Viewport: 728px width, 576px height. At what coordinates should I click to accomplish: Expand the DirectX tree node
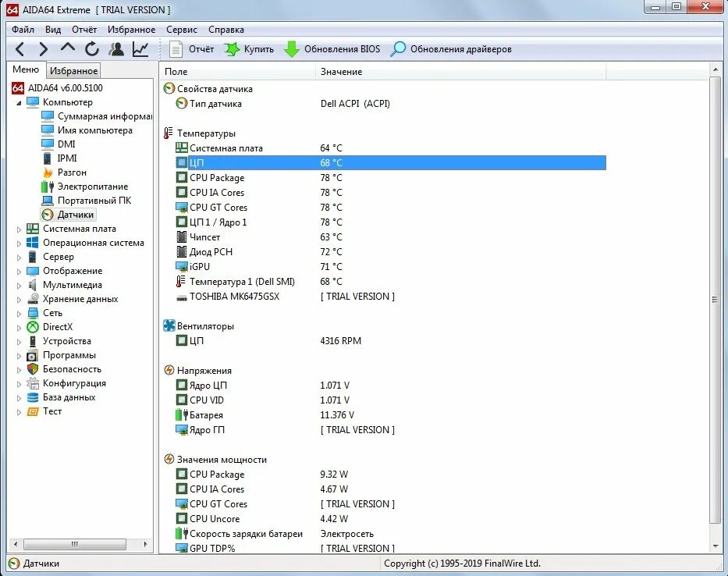pos(19,328)
